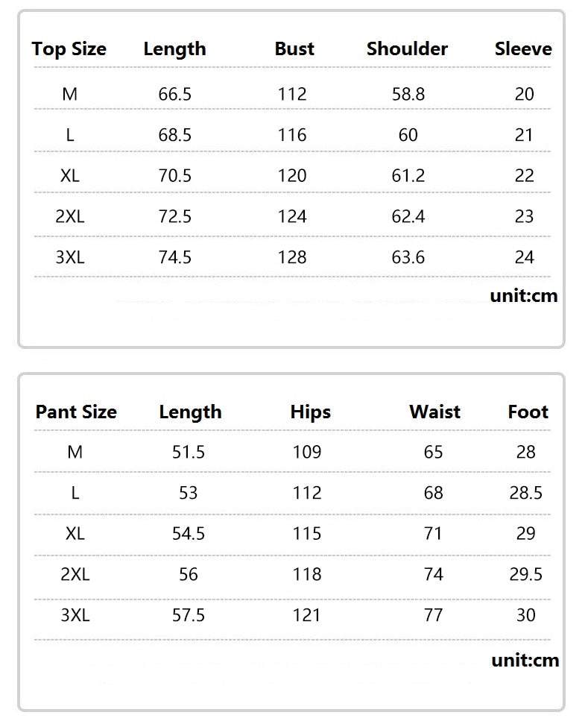Screen dimensions: 588x718
Task: Click the Pant Size column header
Action: 76,412
